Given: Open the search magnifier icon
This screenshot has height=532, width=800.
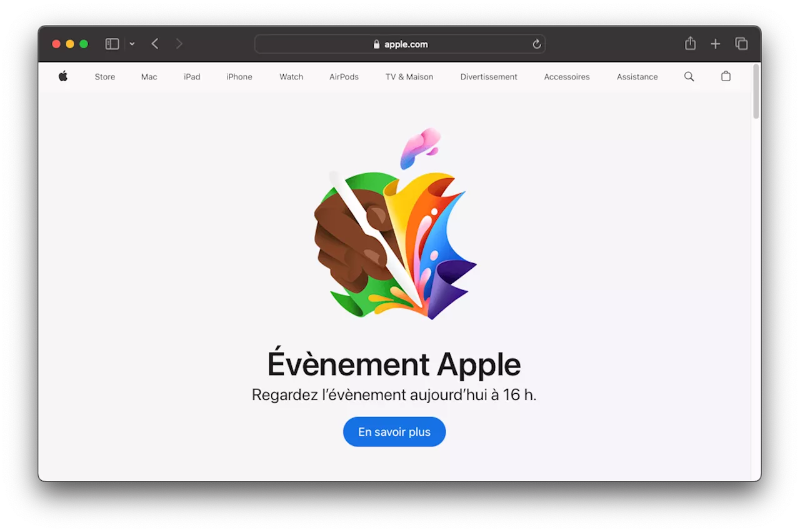Looking at the screenshot, I should pos(689,76).
